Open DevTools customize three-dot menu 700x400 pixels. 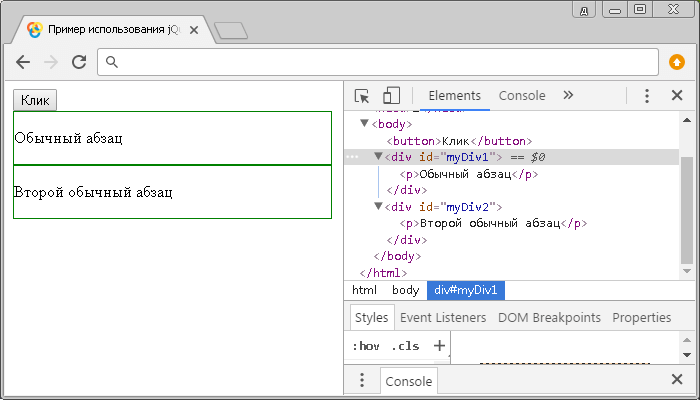[x=647, y=96]
